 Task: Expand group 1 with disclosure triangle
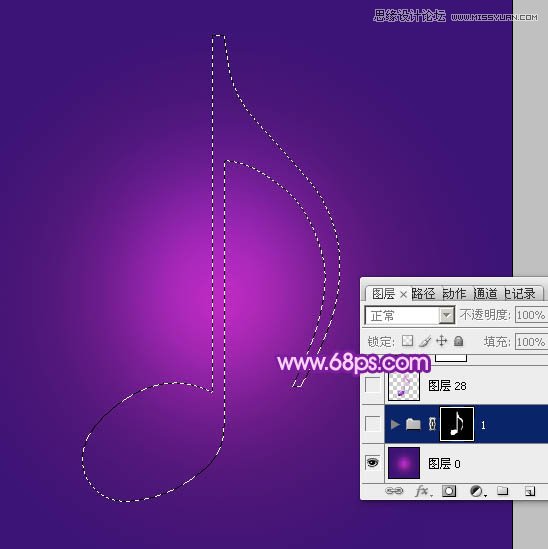395,424
